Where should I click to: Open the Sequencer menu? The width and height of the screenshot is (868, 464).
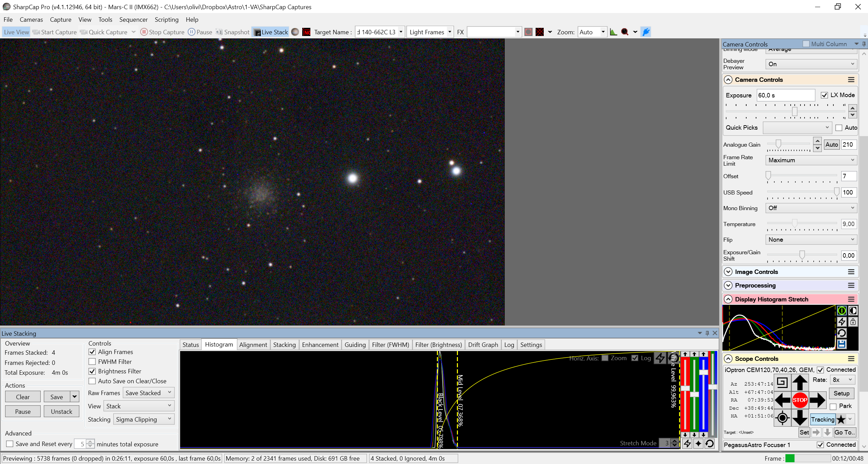coord(133,19)
